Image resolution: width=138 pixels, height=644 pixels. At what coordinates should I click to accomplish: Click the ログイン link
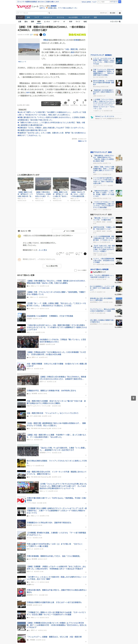(x=42, y=8)
